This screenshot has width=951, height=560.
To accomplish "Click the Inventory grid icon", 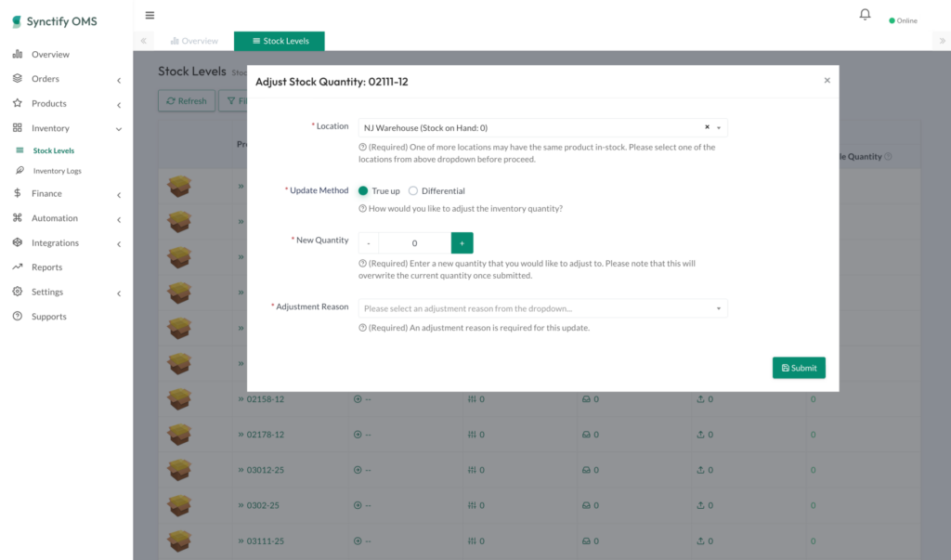I will [18, 128].
